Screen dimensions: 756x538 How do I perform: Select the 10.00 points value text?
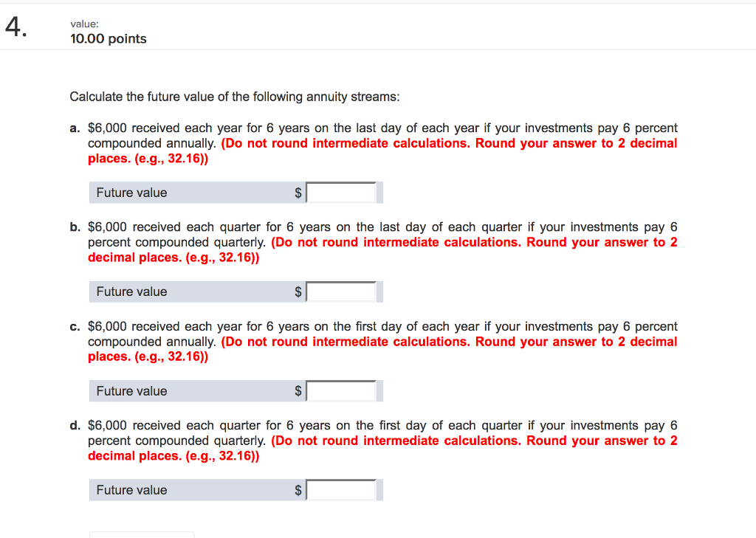coord(108,38)
